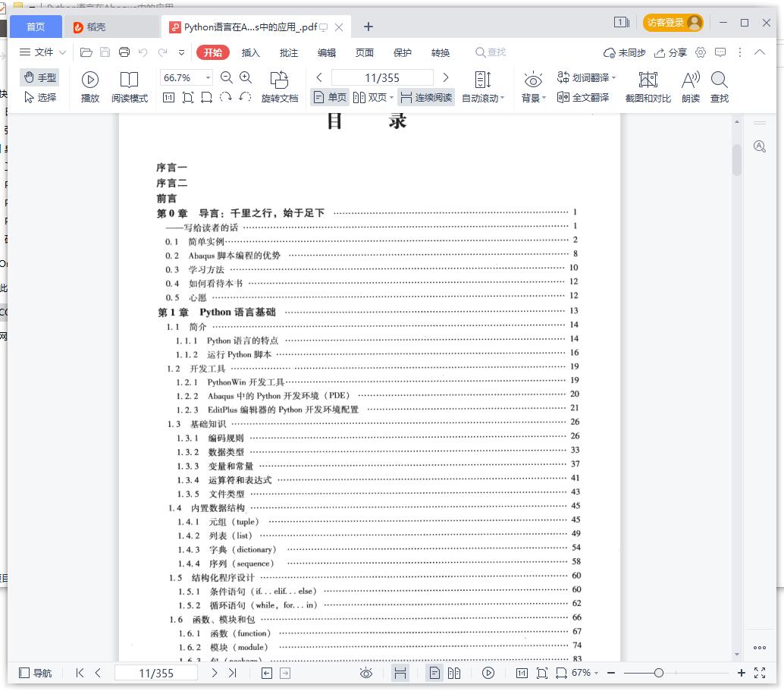
Task: Click full text translation (全文翻译)
Action: pyautogui.click(x=583, y=97)
